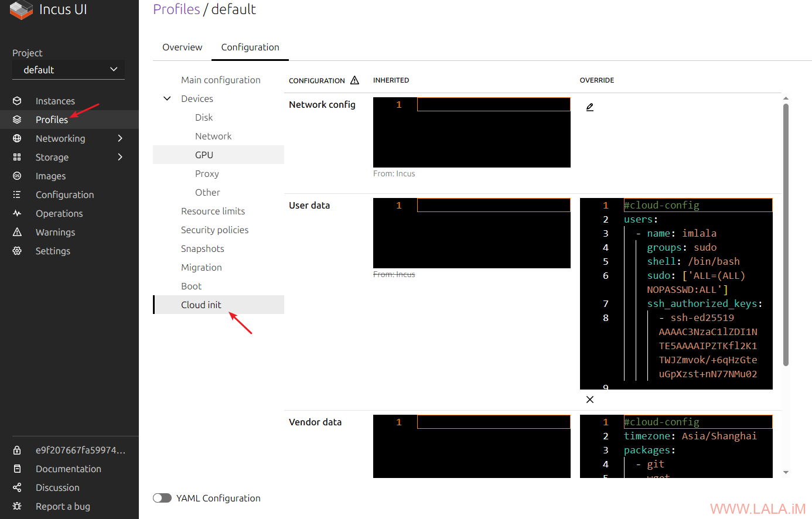Click the warning triangle next to CONFIGURATION header
The image size is (812, 519).
[x=354, y=80]
